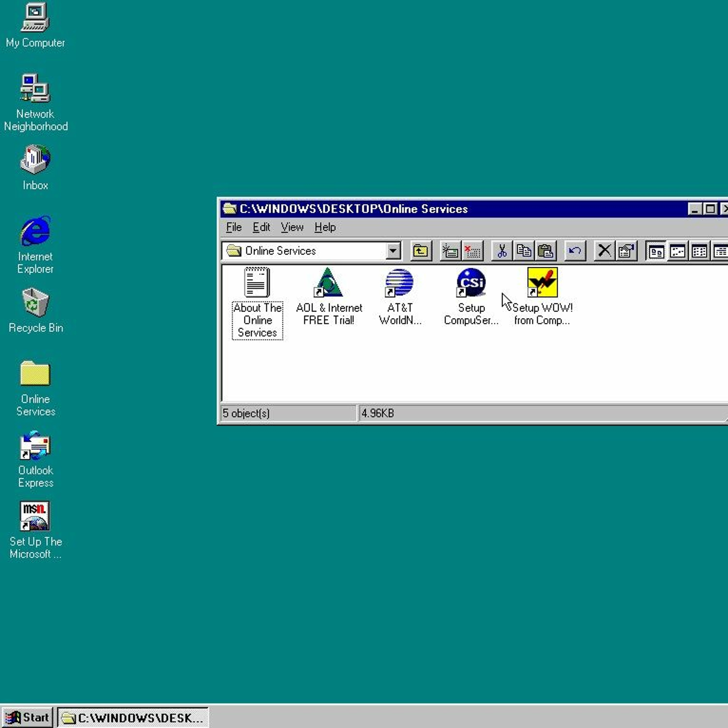The image size is (728, 728).
Task: Click the Start button
Action: click(28, 718)
